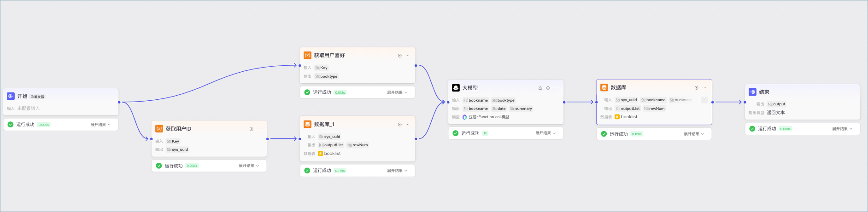The image size is (868, 212).
Task: Expand run result under 结束 node
Action: click(x=842, y=129)
